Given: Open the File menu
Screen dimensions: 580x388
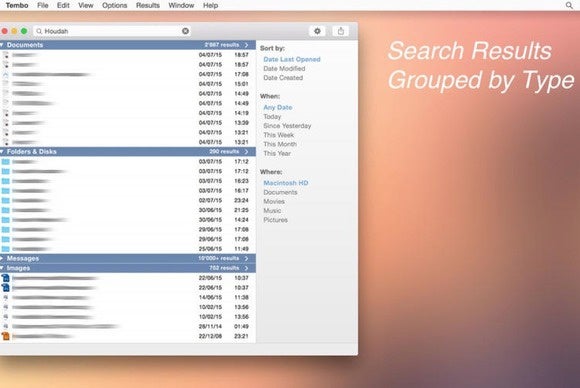Looking at the screenshot, I should [x=43, y=5].
